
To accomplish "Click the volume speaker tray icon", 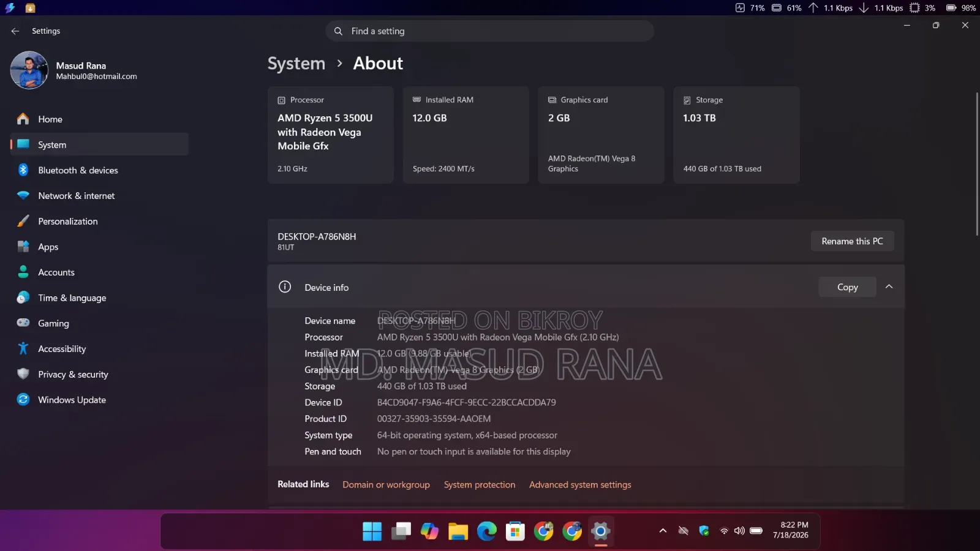I will click(739, 531).
